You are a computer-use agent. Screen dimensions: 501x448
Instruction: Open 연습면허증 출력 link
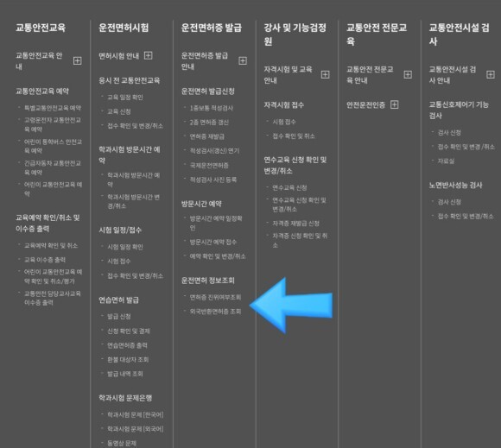click(127, 345)
